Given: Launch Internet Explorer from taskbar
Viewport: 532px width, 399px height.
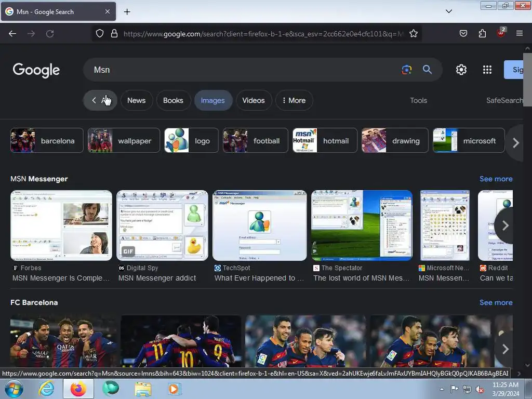Looking at the screenshot, I should coord(46,389).
